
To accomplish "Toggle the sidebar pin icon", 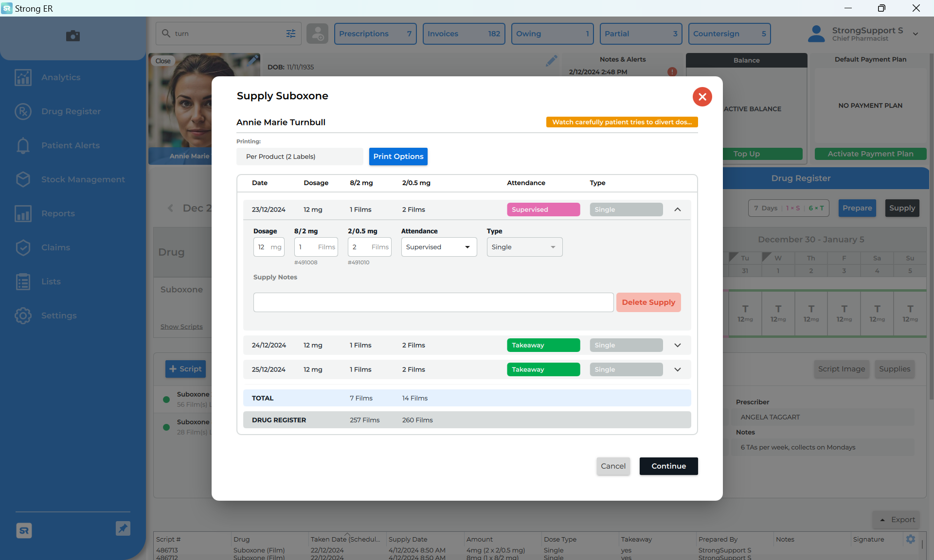I will [x=123, y=528].
